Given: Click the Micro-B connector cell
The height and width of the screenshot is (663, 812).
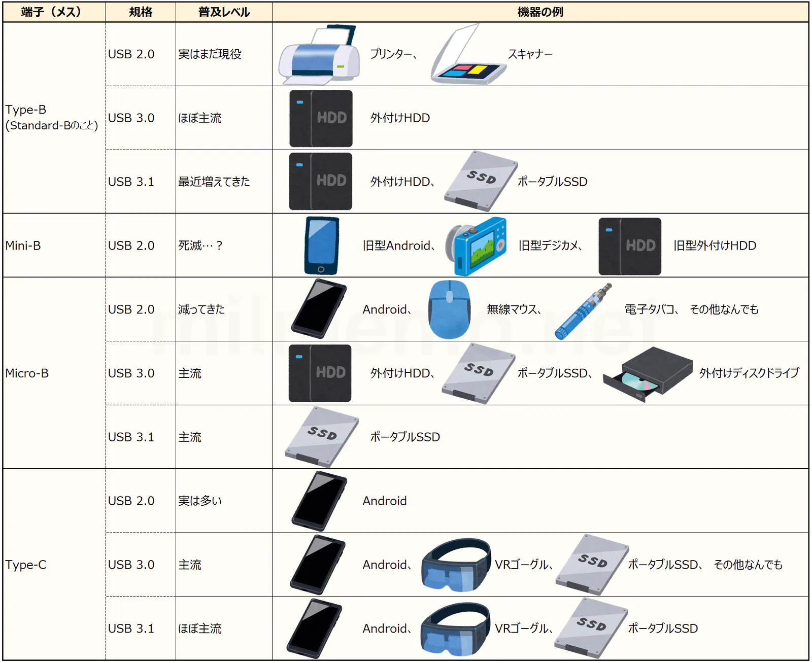Looking at the screenshot, I should pos(54,373).
